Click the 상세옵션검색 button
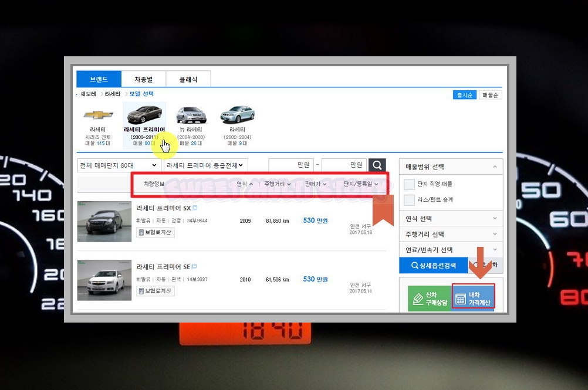 tap(434, 265)
